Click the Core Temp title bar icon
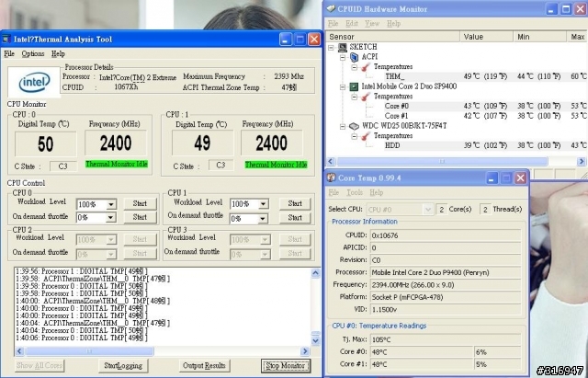 coord(331,178)
